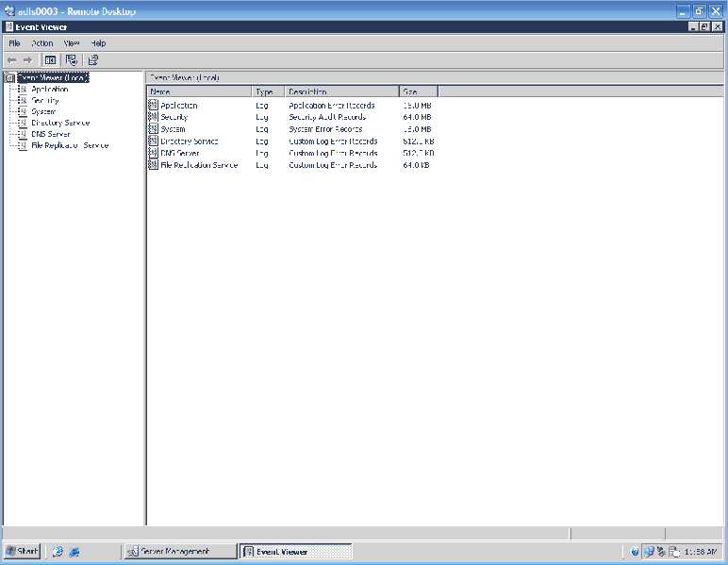Click the Security log icon in tree
Image resolution: width=728 pixels, height=565 pixels.
pos(23,100)
